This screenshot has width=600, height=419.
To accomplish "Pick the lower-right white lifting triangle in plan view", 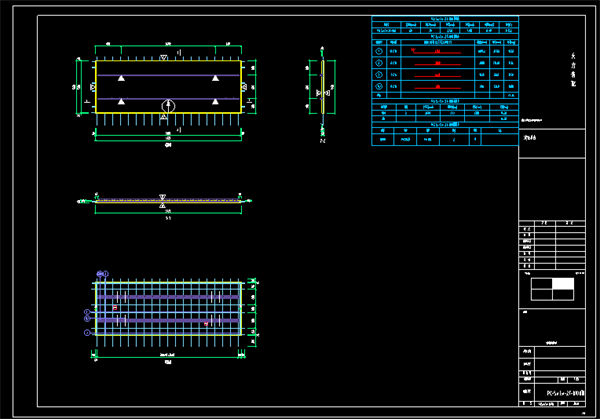I will pyautogui.click(x=215, y=101).
